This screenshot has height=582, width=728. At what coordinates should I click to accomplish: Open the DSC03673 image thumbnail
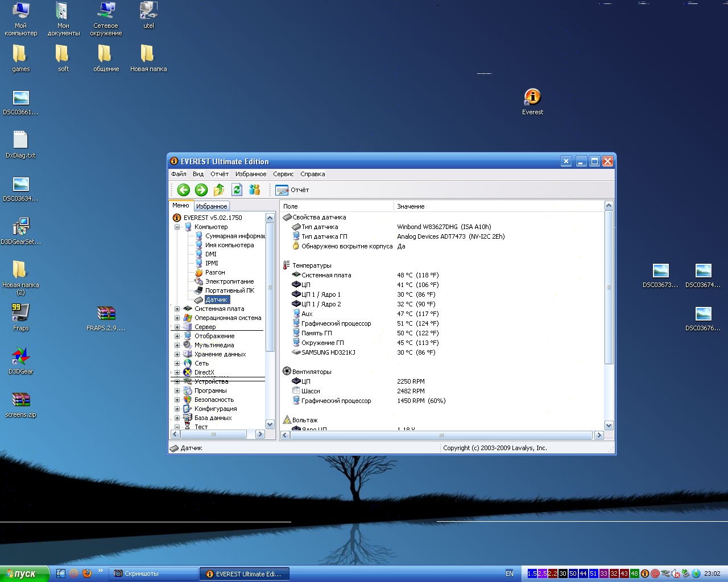pos(660,275)
